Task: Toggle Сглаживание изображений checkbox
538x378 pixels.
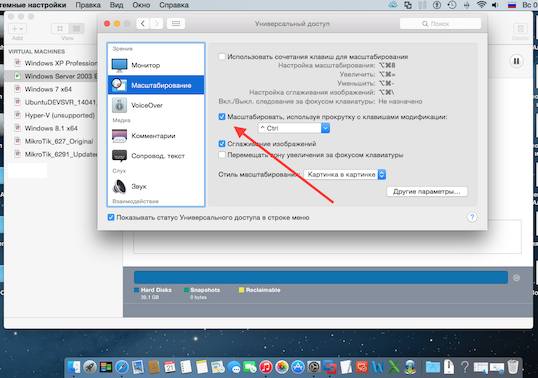Action: (222, 144)
